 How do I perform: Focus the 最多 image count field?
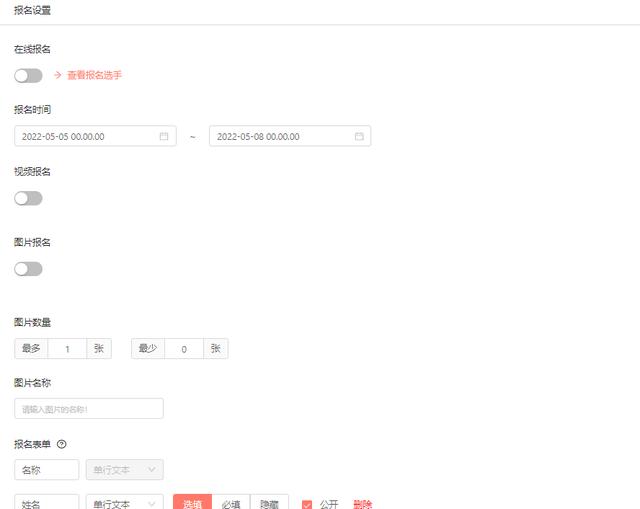pos(67,349)
